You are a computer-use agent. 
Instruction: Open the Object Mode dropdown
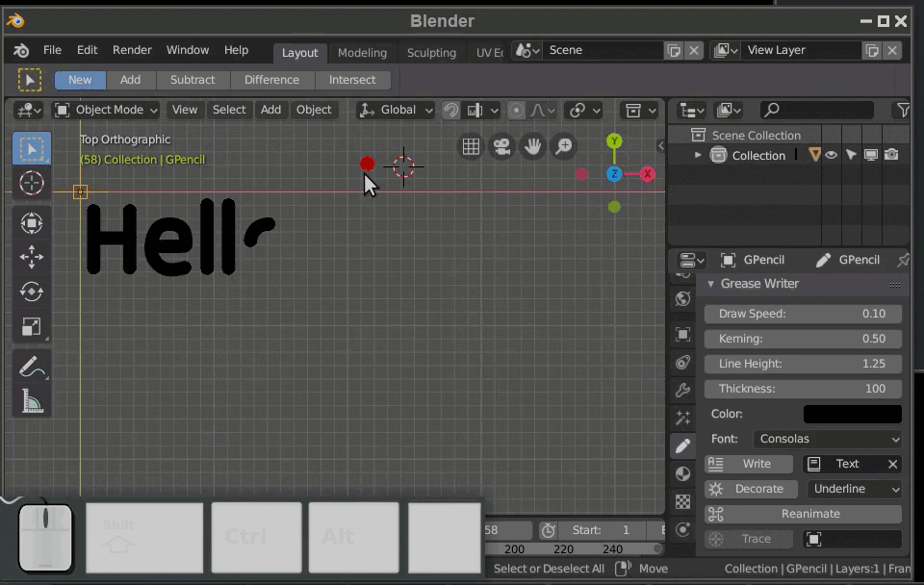[106, 110]
